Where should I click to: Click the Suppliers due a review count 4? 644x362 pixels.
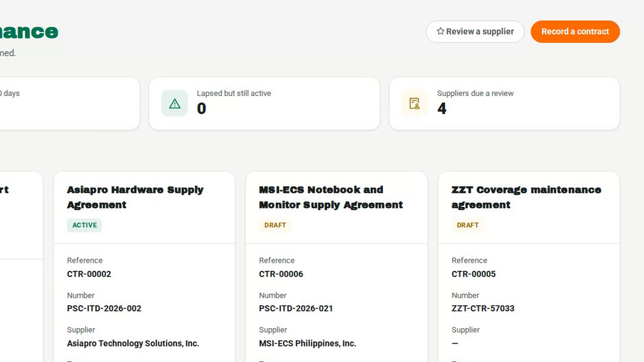[442, 108]
